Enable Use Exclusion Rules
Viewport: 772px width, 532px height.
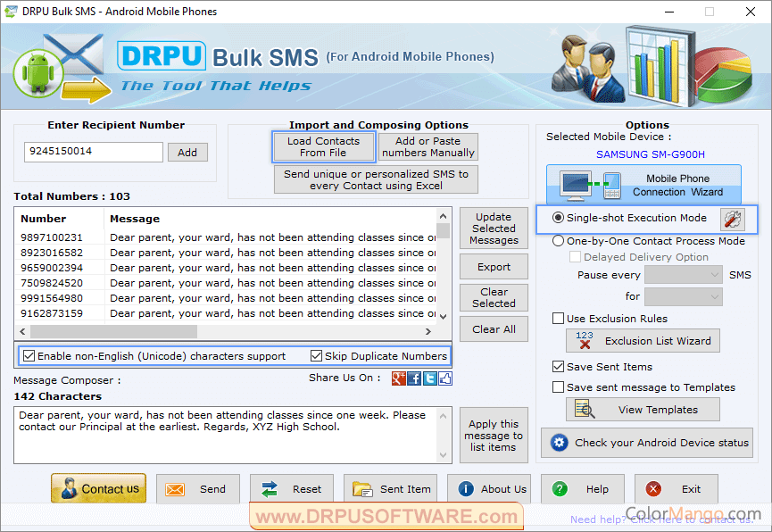(x=558, y=318)
